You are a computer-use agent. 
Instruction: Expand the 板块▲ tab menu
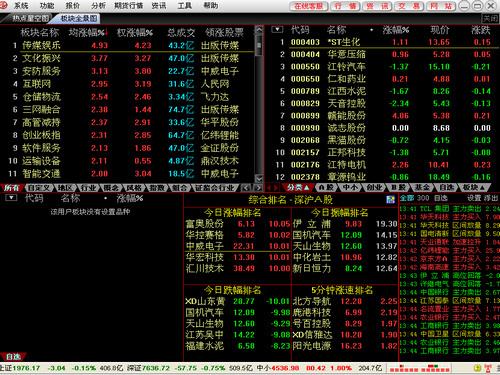pyautogui.click(x=474, y=188)
